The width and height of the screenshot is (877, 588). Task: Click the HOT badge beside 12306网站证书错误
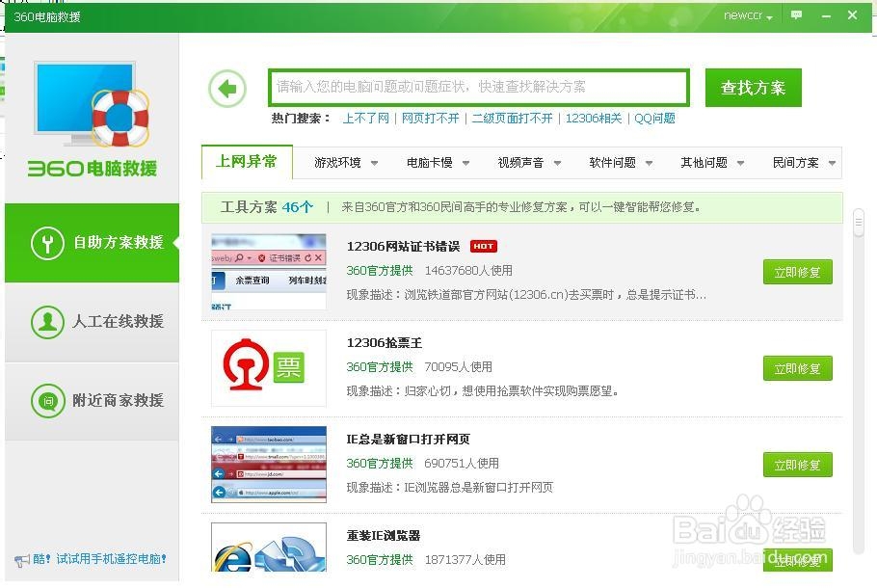point(483,246)
